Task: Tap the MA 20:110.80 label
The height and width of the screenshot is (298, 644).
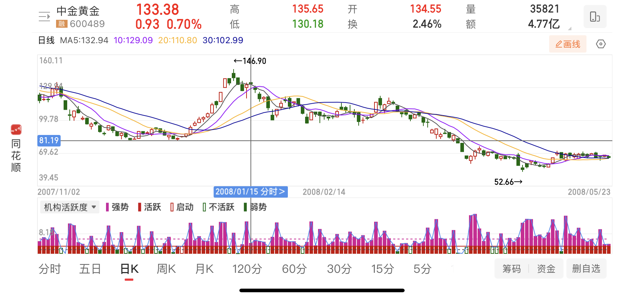Action: click(x=178, y=40)
